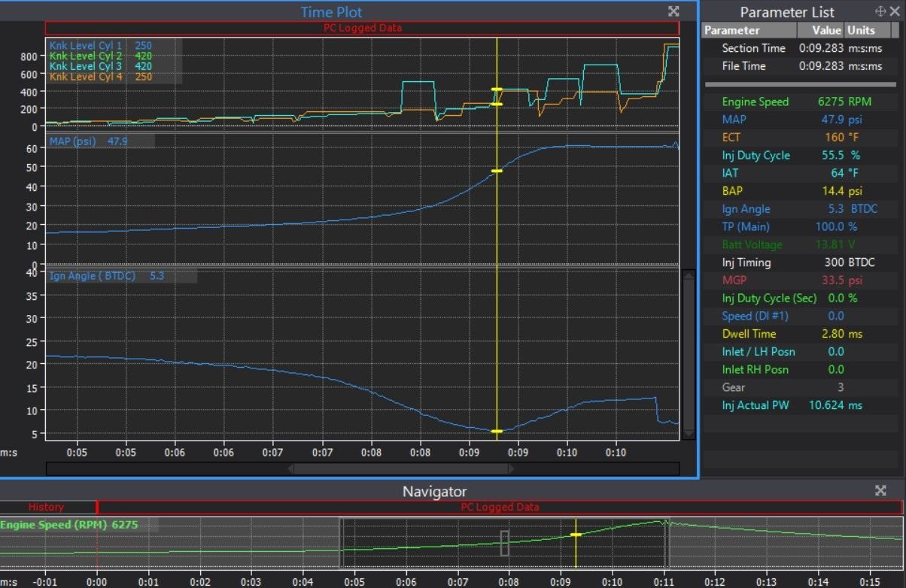906x588 pixels.
Task: Click the Value column header
Action: [825, 31]
